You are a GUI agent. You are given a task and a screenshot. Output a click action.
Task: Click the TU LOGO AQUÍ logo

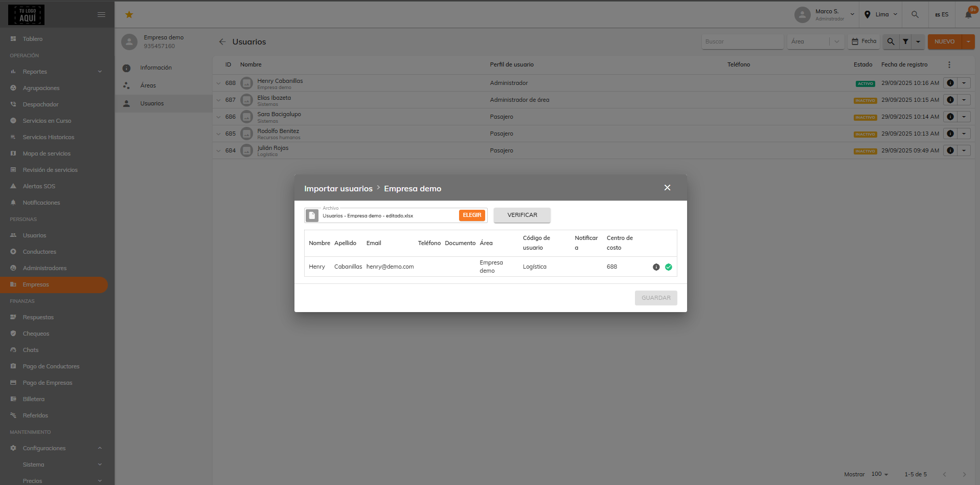[x=26, y=15]
